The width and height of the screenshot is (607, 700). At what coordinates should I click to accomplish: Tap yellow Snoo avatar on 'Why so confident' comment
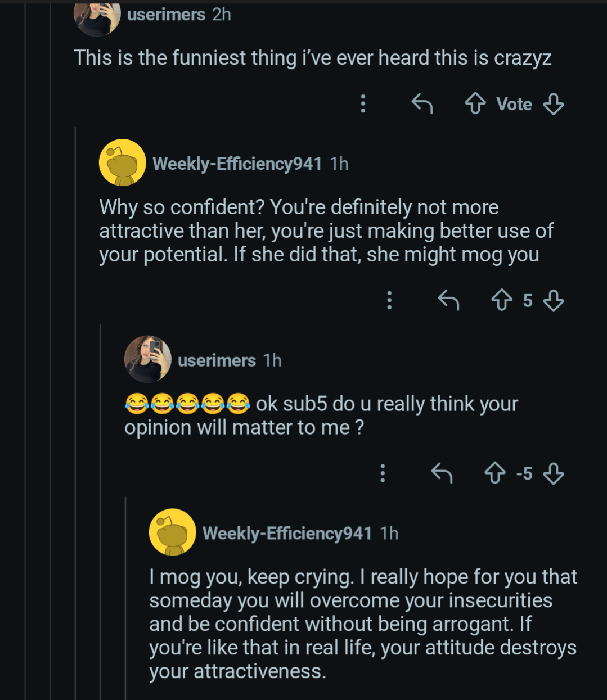coord(122,162)
